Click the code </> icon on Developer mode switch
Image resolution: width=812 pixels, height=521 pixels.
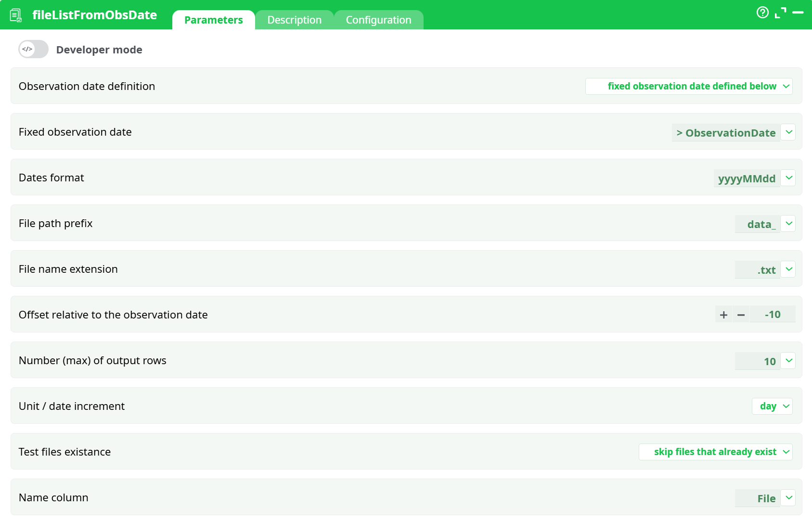[26, 49]
